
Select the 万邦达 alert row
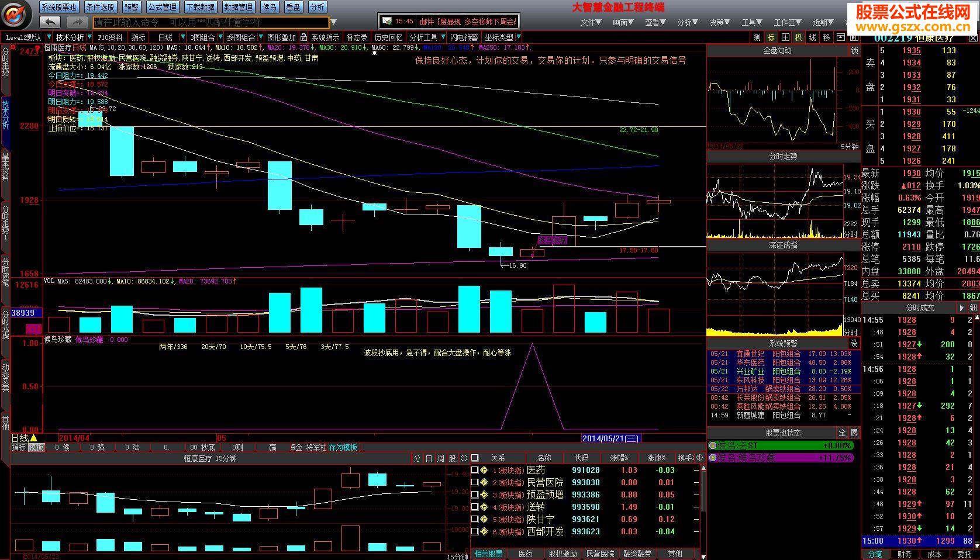[x=784, y=389]
